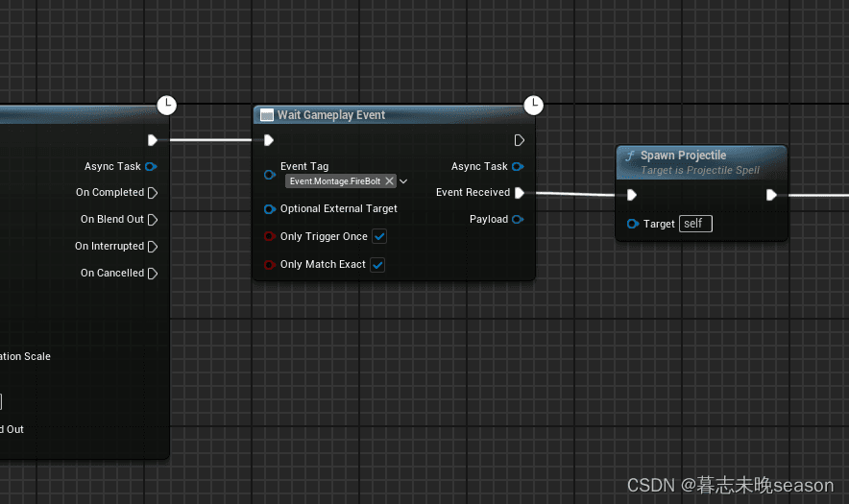Click the Event Tag input pin
Screen dimensions: 849x504
click(269, 175)
